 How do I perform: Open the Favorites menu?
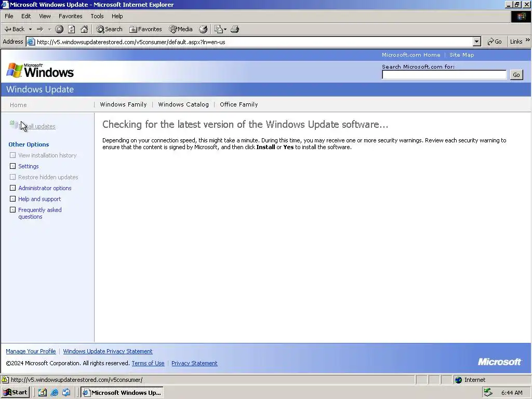70,16
